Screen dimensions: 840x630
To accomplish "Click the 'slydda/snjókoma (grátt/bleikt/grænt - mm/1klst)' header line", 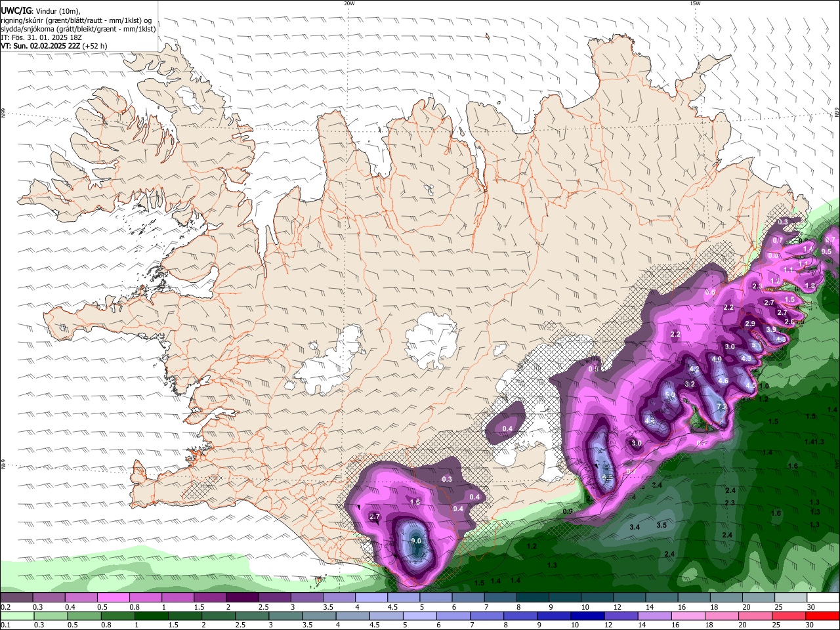I will tap(78, 29).
